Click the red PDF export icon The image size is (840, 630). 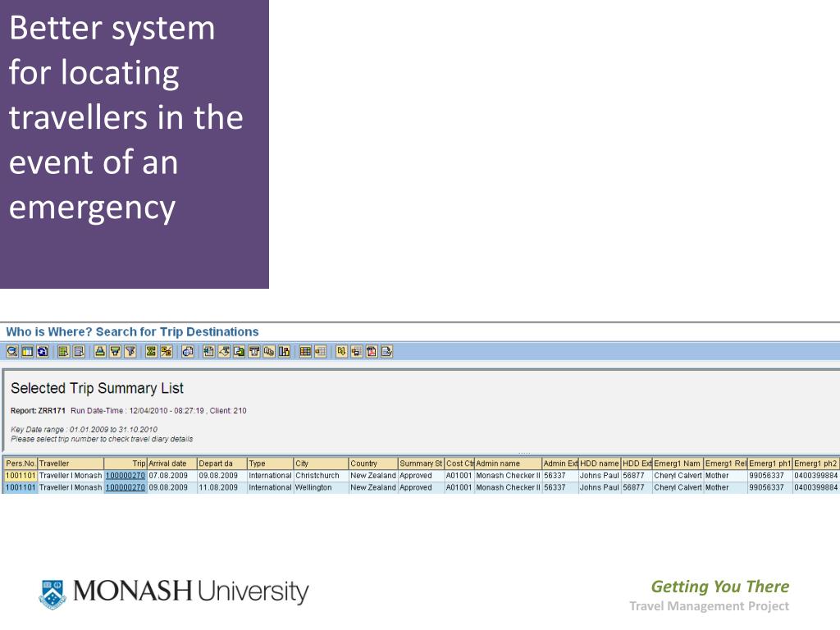[372, 351]
